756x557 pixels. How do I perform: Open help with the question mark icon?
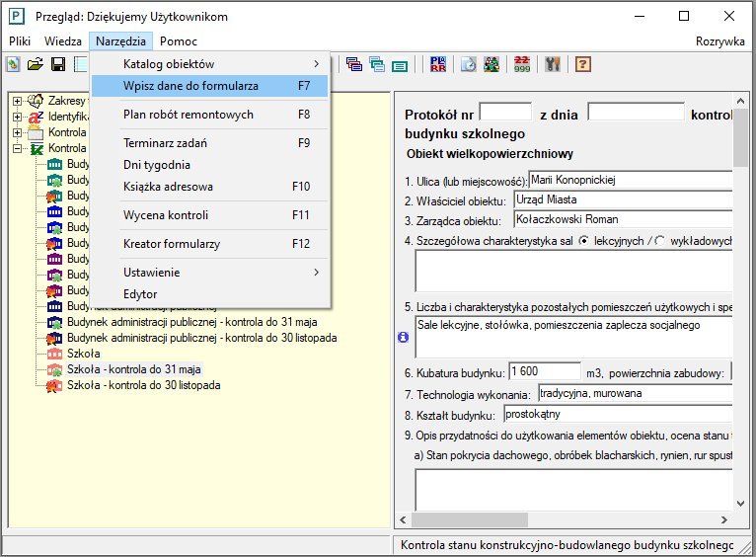click(583, 65)
